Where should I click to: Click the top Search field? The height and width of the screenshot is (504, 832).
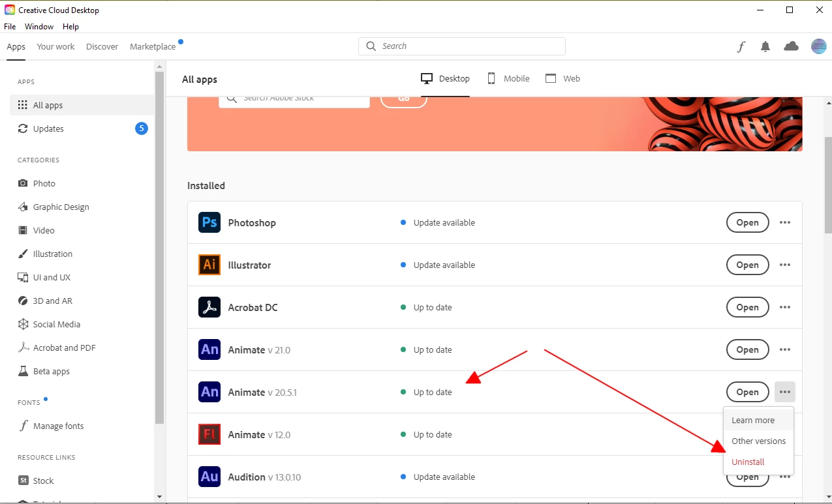[x=462, y=46]
